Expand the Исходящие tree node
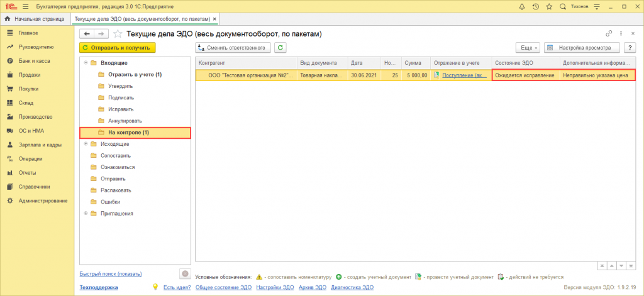644x296 pixels. (x=86, y=144)
